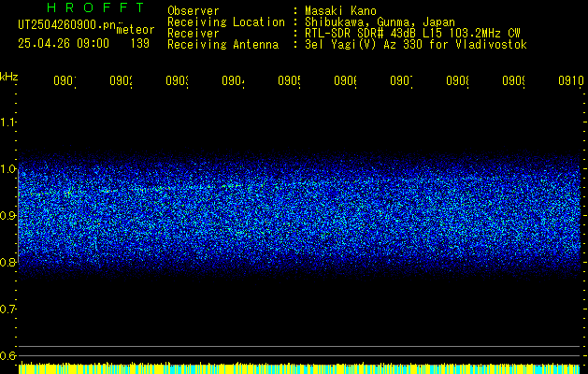The width and height of the screenshot is (588, 374).
Task: Select the file name UT2504260900.pn
Action: (67, 25)
